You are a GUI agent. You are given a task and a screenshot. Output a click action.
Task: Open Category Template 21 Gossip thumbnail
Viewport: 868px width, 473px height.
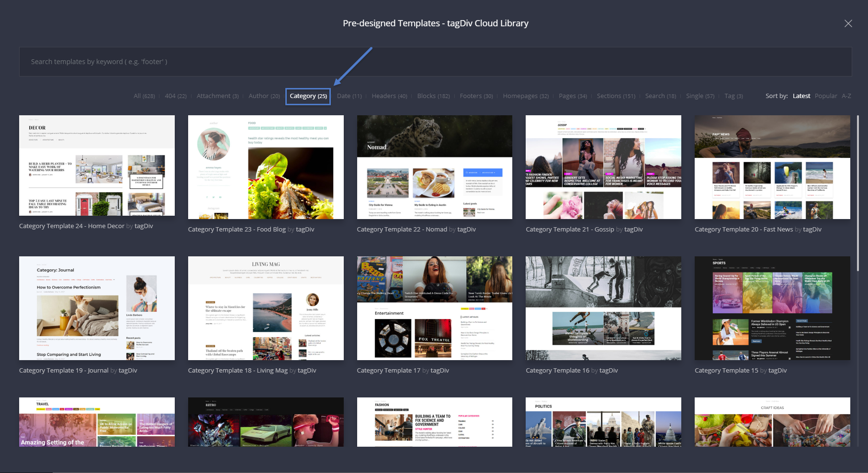603,167
